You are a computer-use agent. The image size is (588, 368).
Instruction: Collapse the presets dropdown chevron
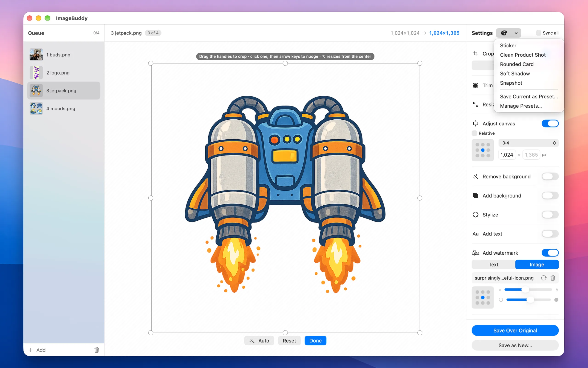(516, 33)
